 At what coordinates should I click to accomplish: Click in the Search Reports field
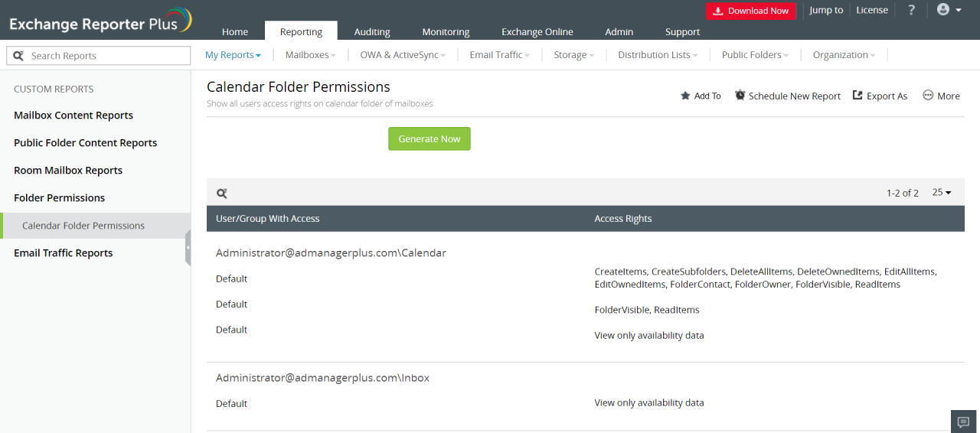pyautogui.click(x=98, y=56)
